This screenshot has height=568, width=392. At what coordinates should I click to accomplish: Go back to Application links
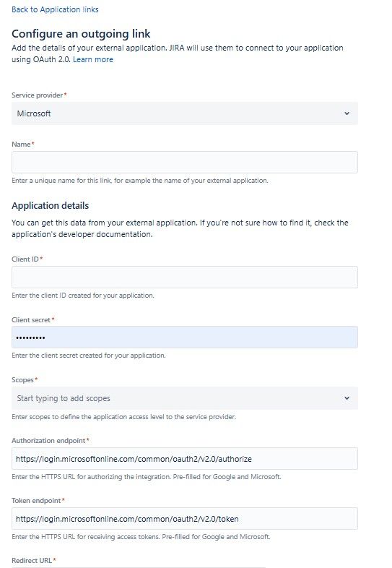point(55,9)
